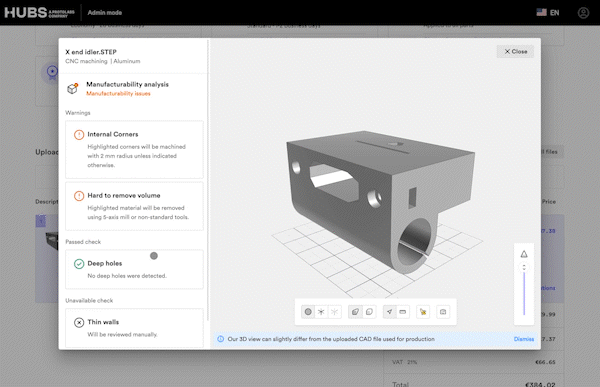Select the Thin walls unavailable check
Viewport: 600px width, 387px height.
pos(134,328)
